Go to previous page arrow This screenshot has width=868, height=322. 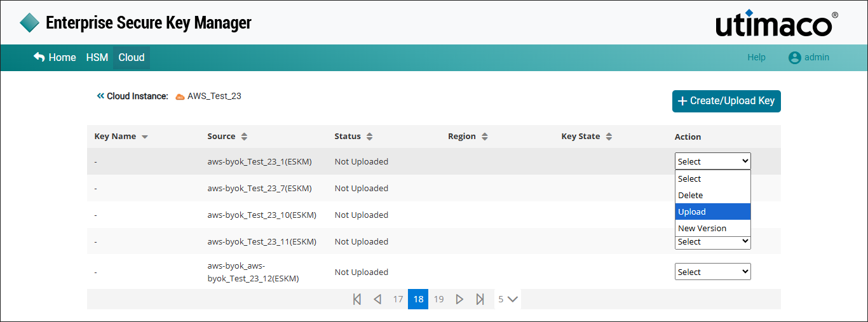pyautogui.click(x=377, y=299)
